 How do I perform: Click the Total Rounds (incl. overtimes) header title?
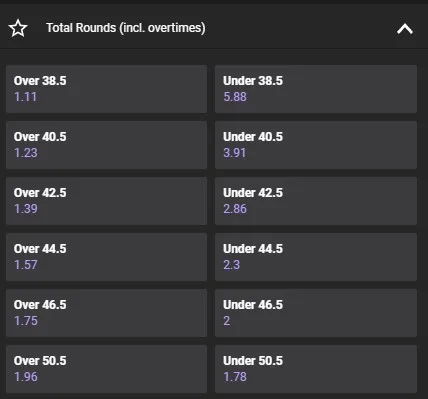126,28
